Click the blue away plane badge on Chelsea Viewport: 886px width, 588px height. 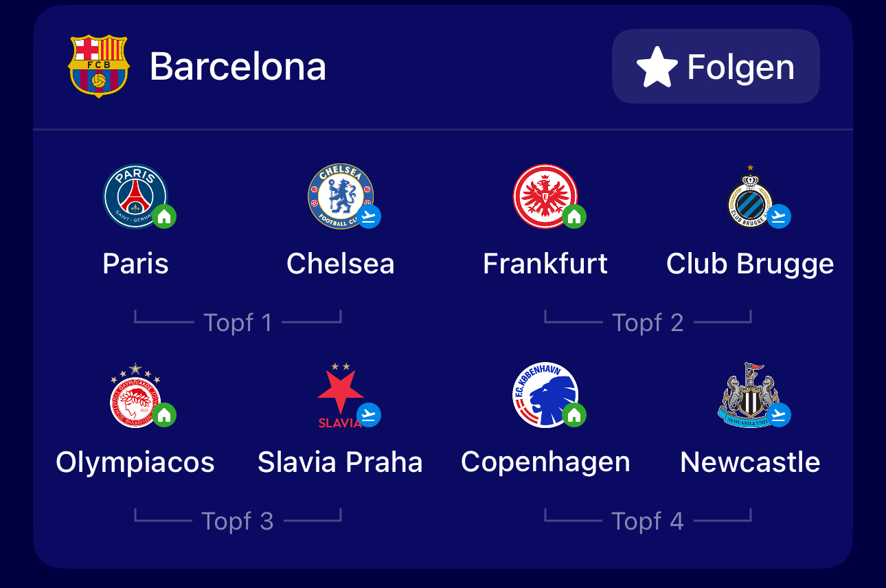(369, 216)
